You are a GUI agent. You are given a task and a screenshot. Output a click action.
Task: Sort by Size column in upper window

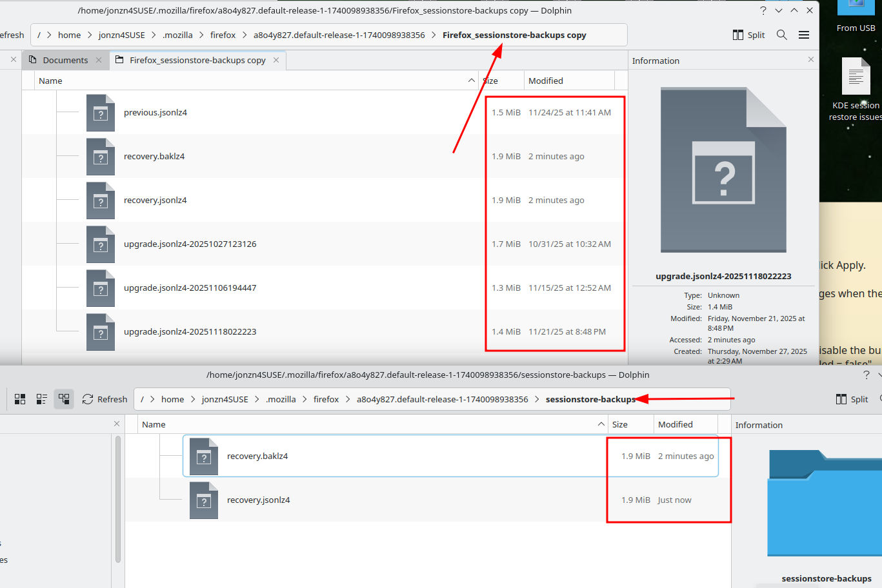[x=501, y=81]
